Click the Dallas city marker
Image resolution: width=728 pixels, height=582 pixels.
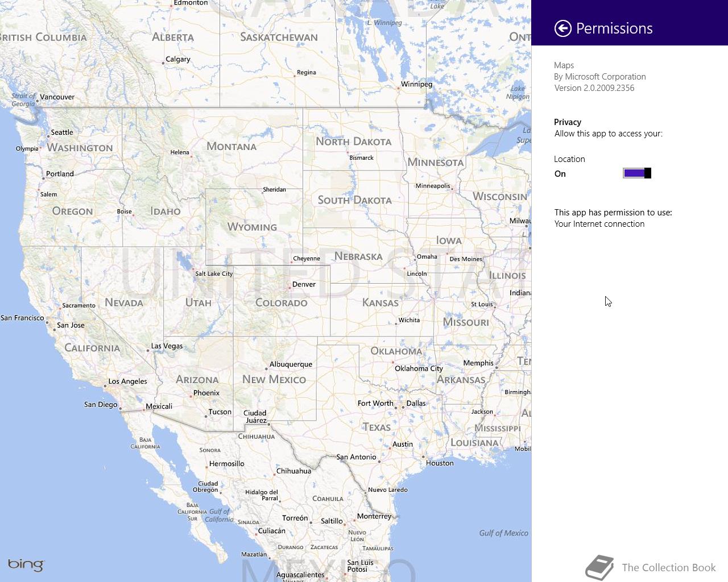403,407
